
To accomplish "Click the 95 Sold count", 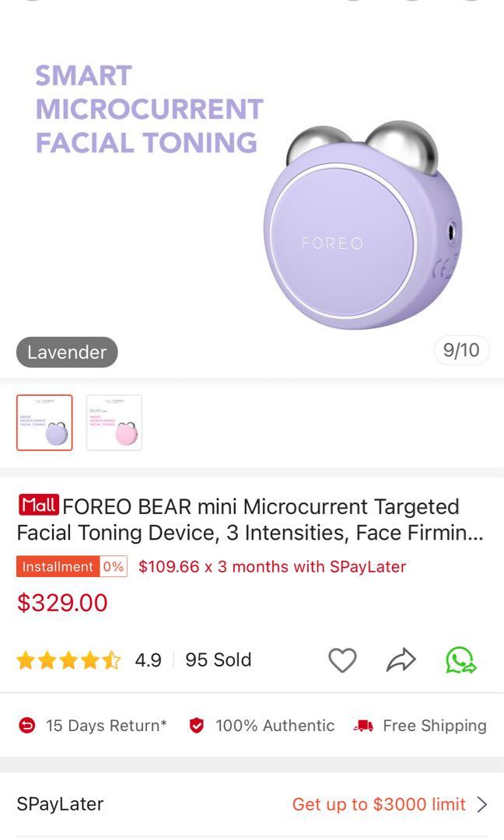I will tap(218, 660).
